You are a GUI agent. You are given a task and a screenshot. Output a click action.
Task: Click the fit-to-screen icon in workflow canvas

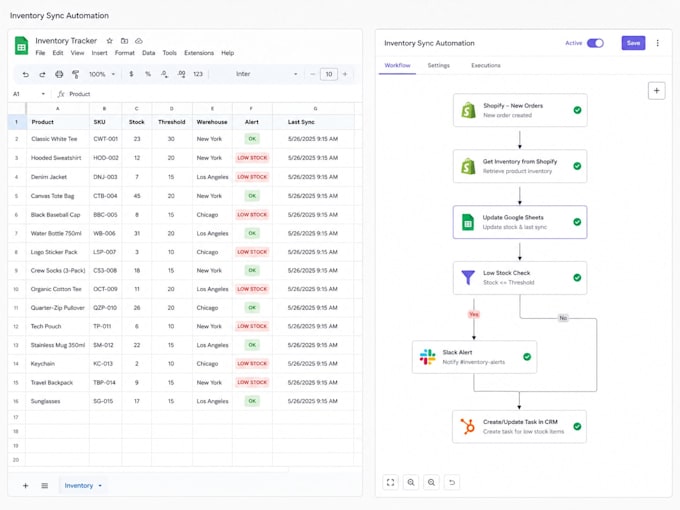pos(390,482)
